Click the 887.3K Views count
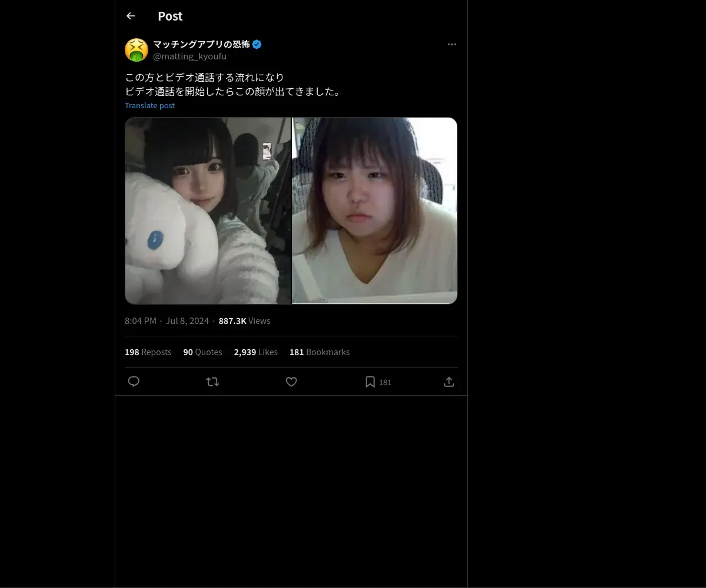 (x=244, y=320)
